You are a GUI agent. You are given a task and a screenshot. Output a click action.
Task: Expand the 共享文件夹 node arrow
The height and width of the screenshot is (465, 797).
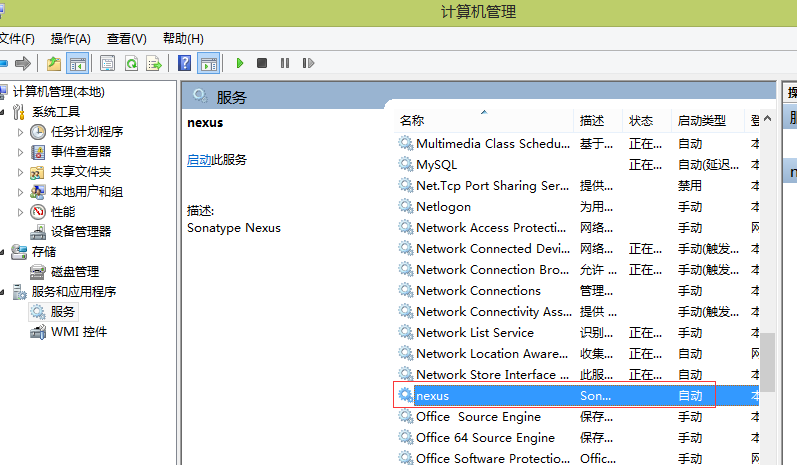(x=20, y=172)
